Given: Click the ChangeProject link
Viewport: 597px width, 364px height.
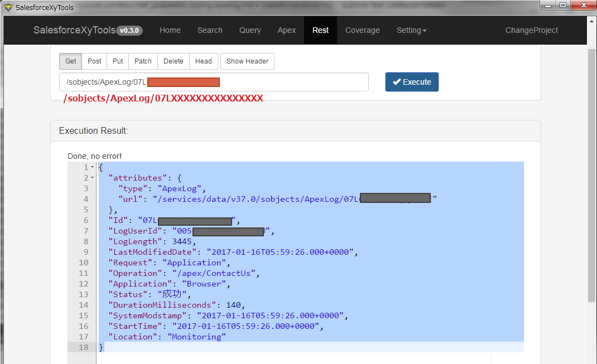Looking at the screenshot, I should pyautogui.click(x=532, y=30).
